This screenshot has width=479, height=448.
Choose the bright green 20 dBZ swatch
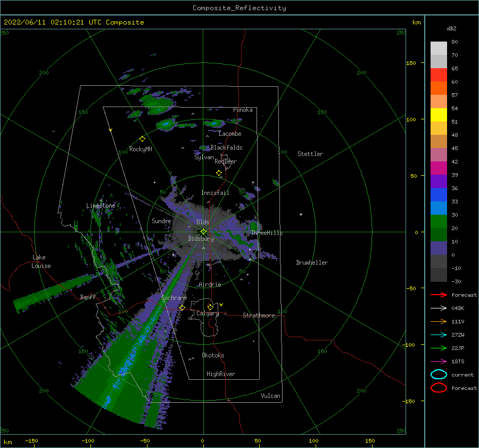tap(439, 222)
